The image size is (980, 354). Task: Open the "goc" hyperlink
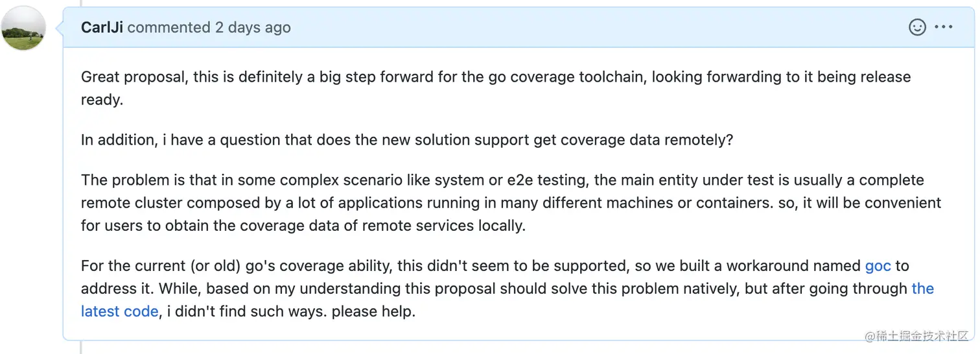(x=878, y=266)
